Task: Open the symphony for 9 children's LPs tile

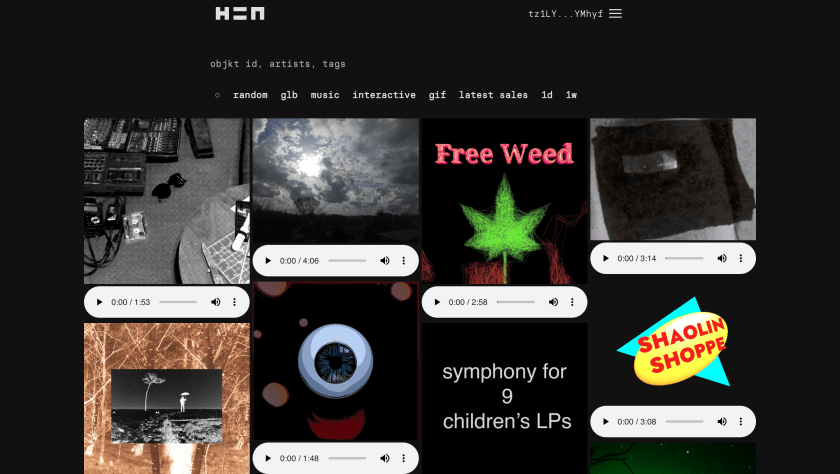Action: [x=504, y=398]
